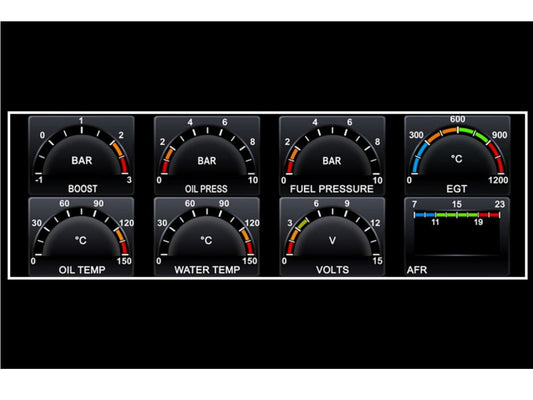Click the °C unit inside WATER TEMP gauge
Screen dimensions: 533x400
206,240
